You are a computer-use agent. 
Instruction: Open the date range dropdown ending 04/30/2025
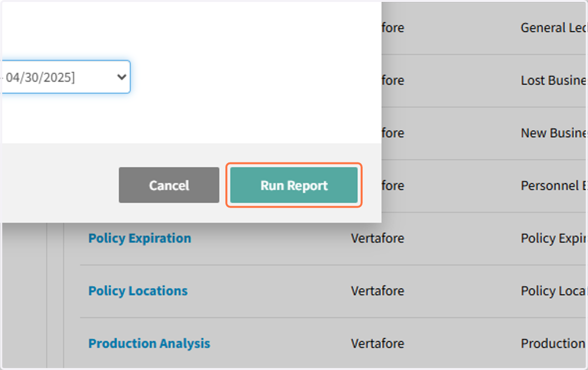tap(66, 77)
